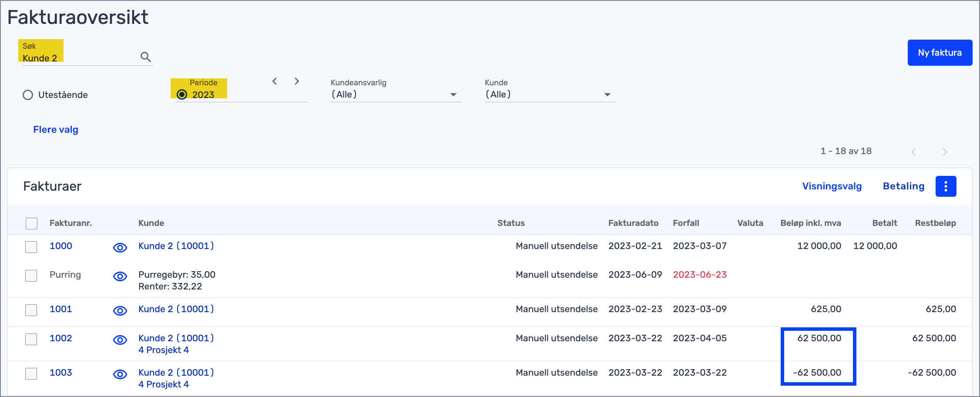This screenshot has width=980, height=397.
Task: Open invoice number 1003
Action: coord(61,373)
